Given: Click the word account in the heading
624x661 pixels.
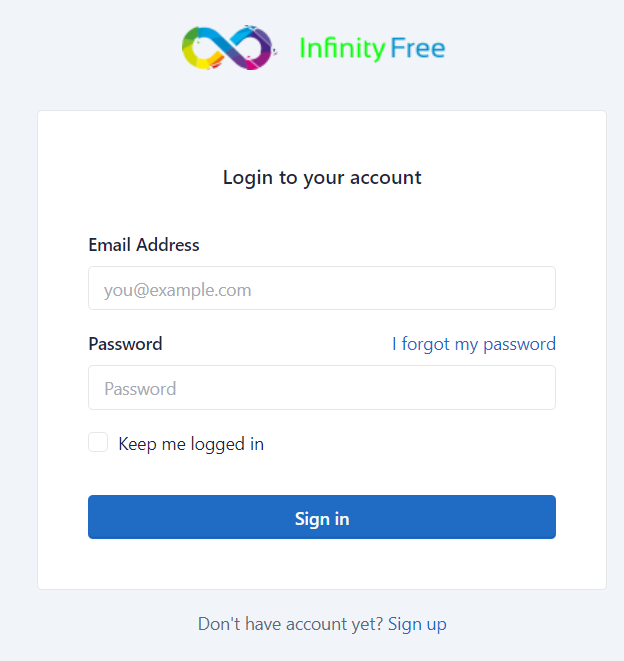Looking at the screenshot, I should 386,178.
